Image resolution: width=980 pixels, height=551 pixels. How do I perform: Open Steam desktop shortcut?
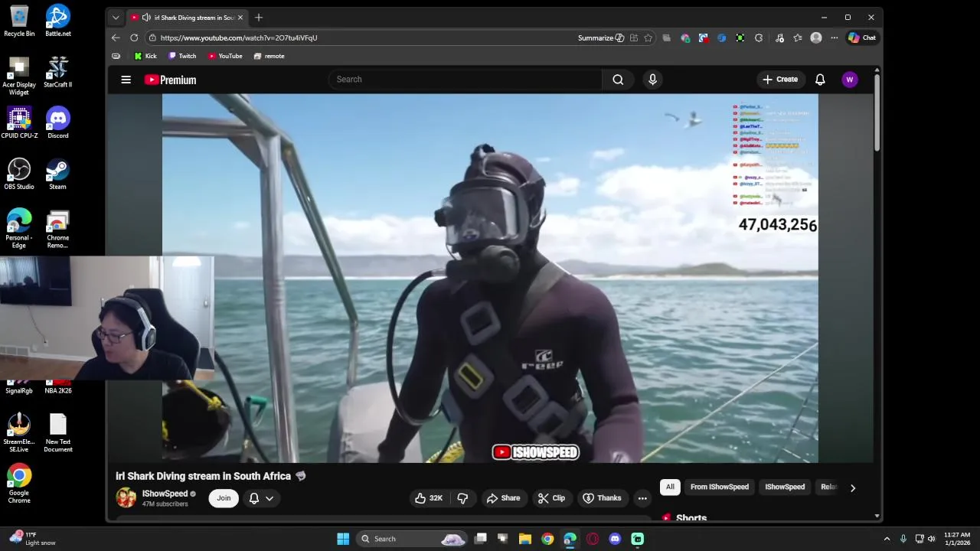[x=57, y=174]
